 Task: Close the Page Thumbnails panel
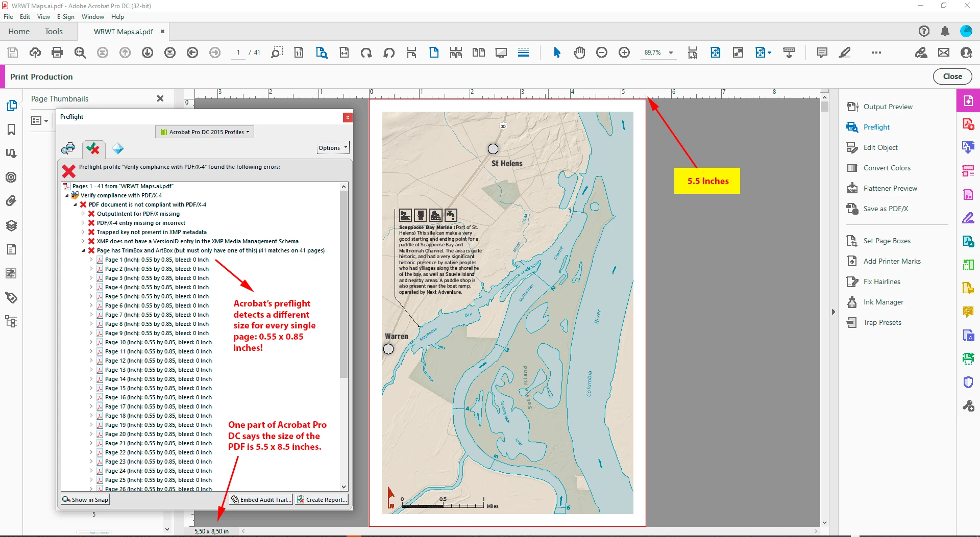(160, 98)
